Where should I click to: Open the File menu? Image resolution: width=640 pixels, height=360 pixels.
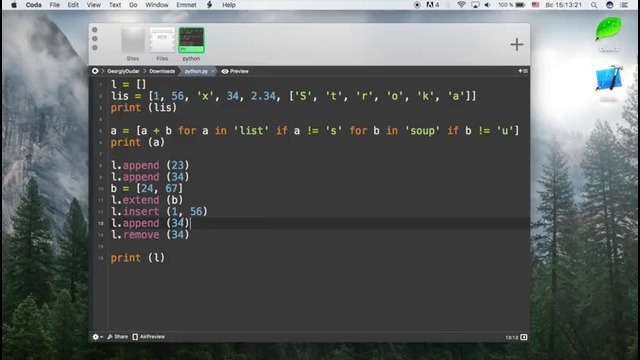[54, 5]
